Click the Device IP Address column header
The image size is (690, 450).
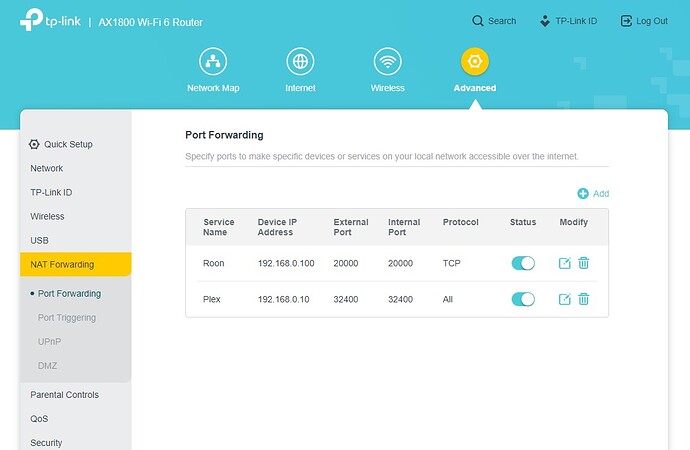point(277,227)
